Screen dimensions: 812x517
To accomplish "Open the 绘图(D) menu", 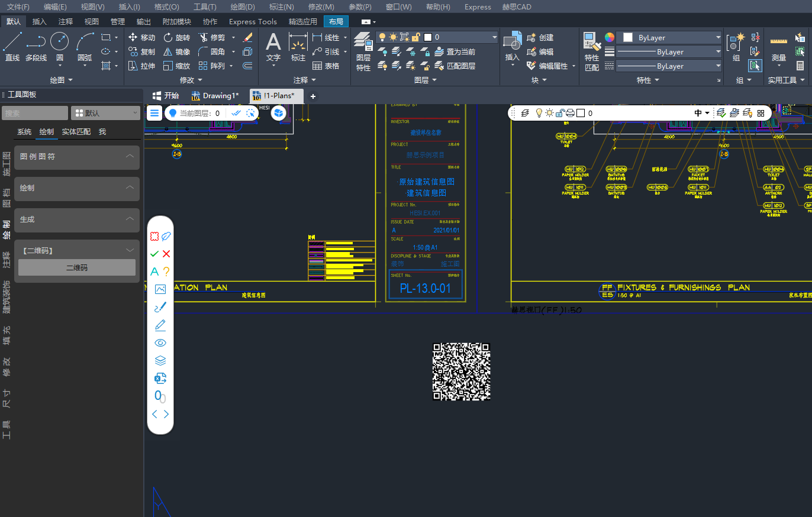I will pyautogui.click(x=243, y=7).
